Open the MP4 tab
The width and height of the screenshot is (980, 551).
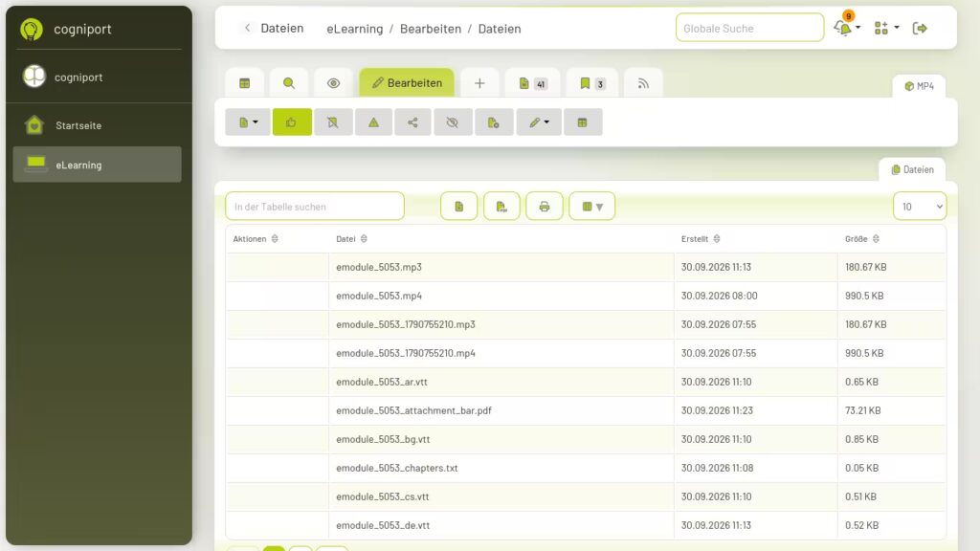click(x=919, y=86)
